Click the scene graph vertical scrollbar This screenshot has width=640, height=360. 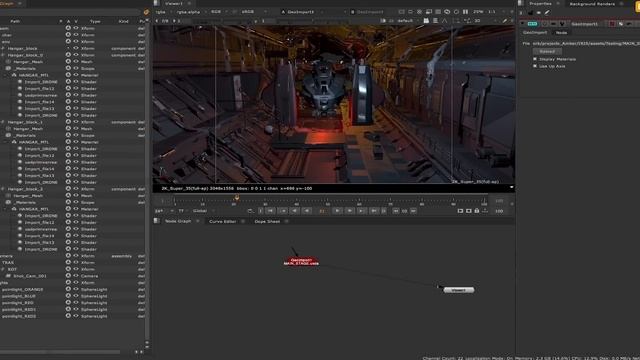coord(147,180)
